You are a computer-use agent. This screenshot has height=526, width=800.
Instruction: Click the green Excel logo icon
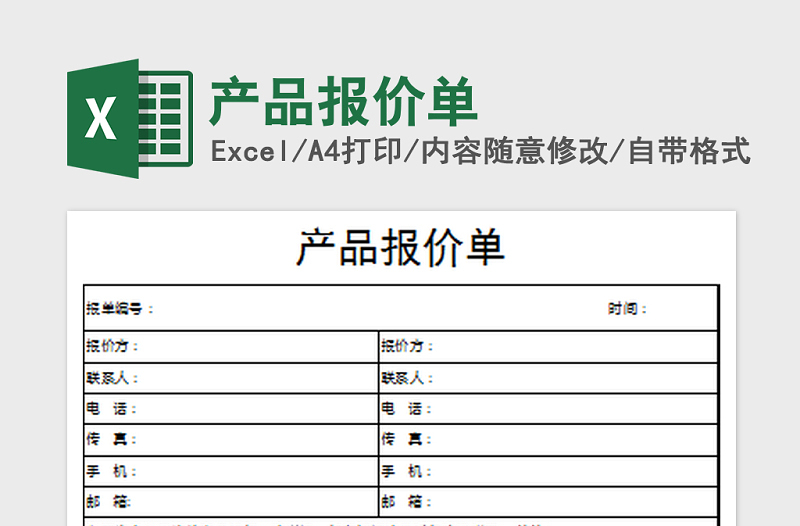[x=130, y=118]
